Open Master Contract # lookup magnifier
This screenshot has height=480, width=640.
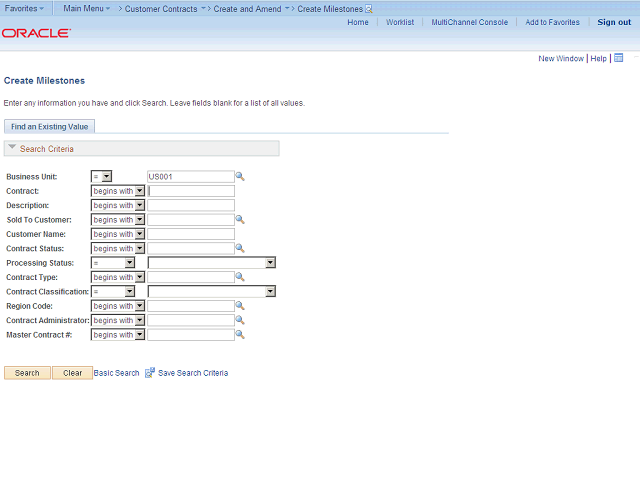240,335
